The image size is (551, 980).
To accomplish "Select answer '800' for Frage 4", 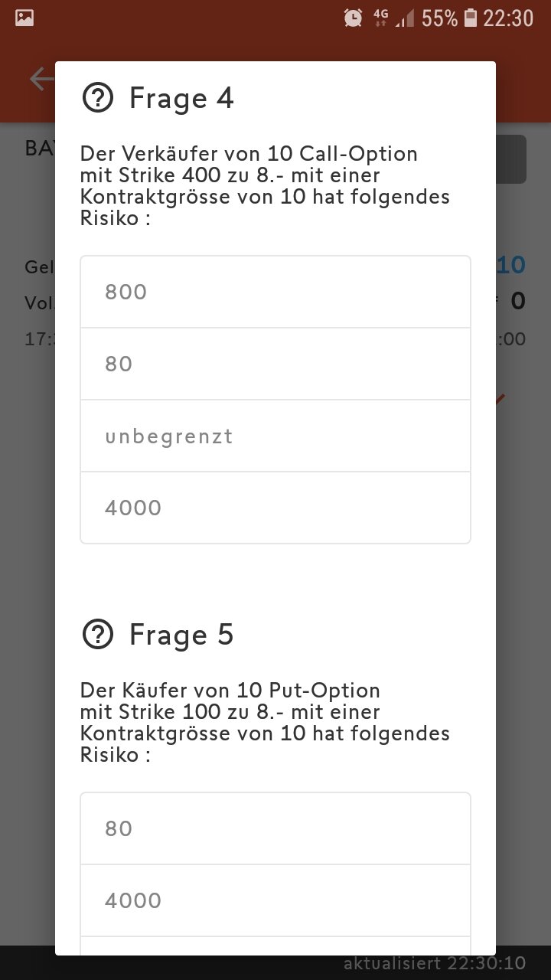I will point(275,292).
